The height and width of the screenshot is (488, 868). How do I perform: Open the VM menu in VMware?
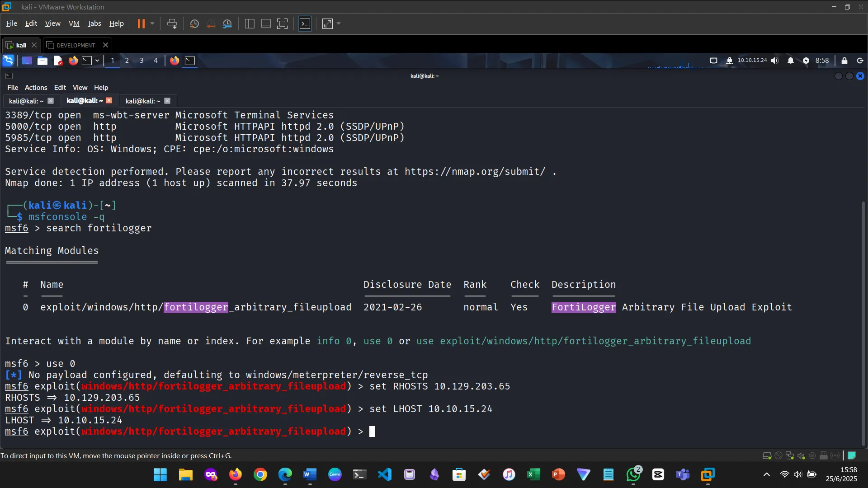(x=74, y=23)
